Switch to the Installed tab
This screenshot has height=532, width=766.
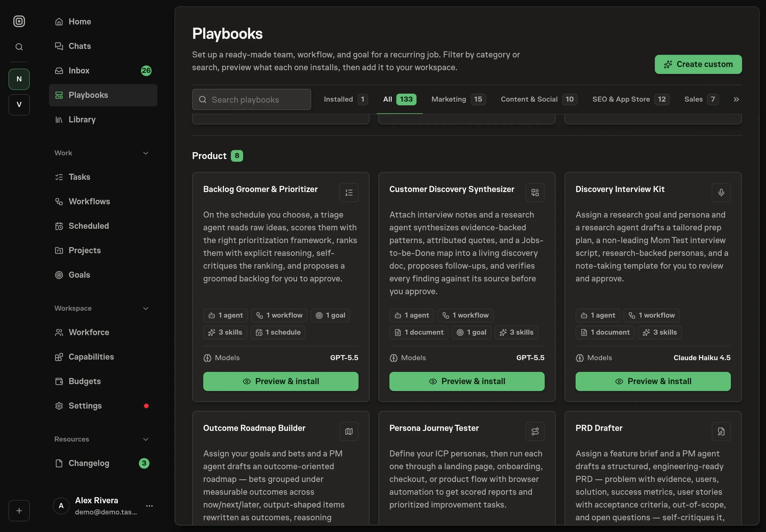(x=346, y=99)
